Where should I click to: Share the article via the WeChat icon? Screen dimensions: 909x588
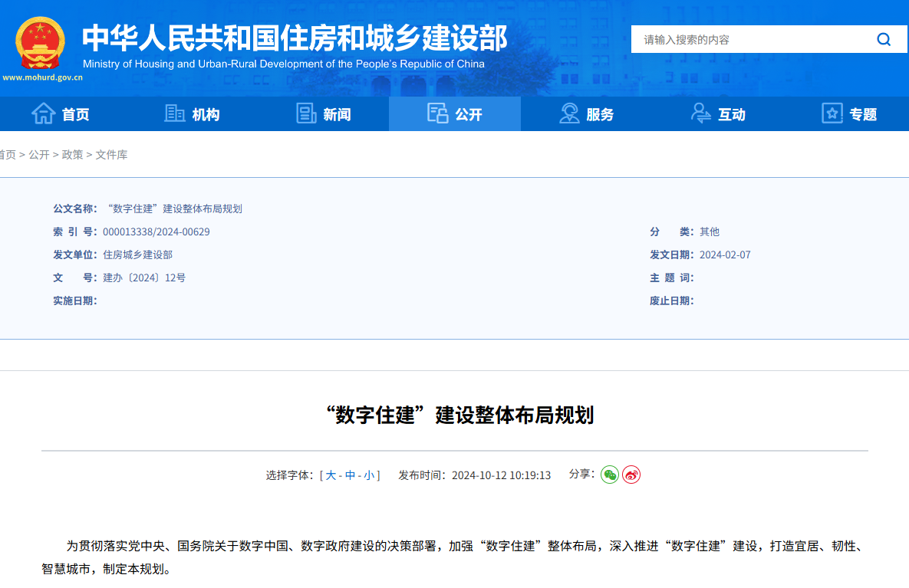610,475
